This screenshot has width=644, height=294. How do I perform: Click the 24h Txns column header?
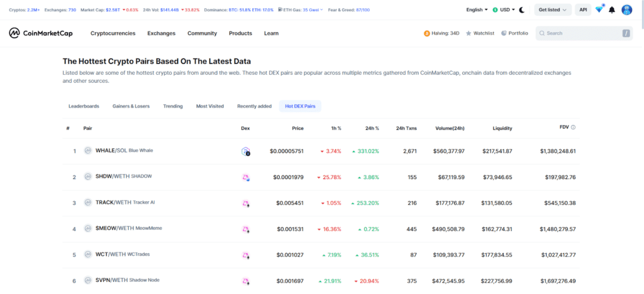click(406, 128)
